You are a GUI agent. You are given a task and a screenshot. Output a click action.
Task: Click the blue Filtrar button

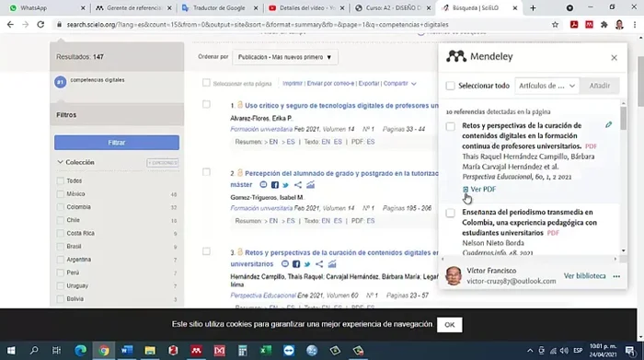click(x=117, y=143)
